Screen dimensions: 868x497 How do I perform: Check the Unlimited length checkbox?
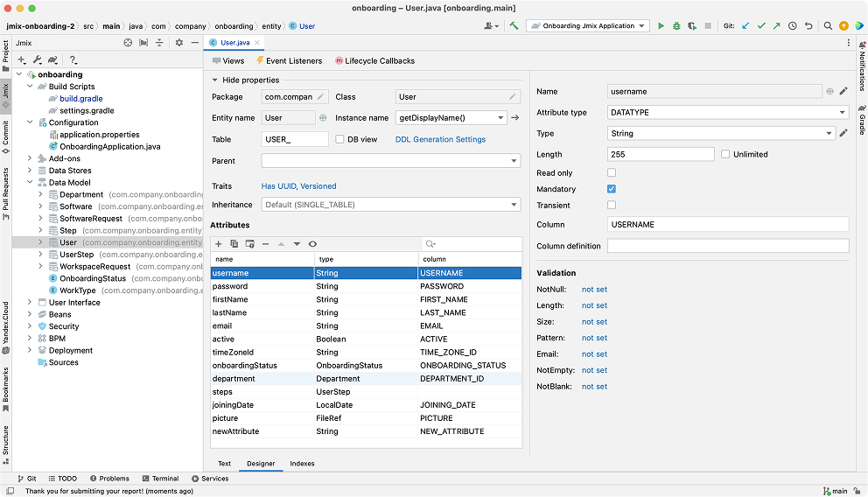(725, 154)
